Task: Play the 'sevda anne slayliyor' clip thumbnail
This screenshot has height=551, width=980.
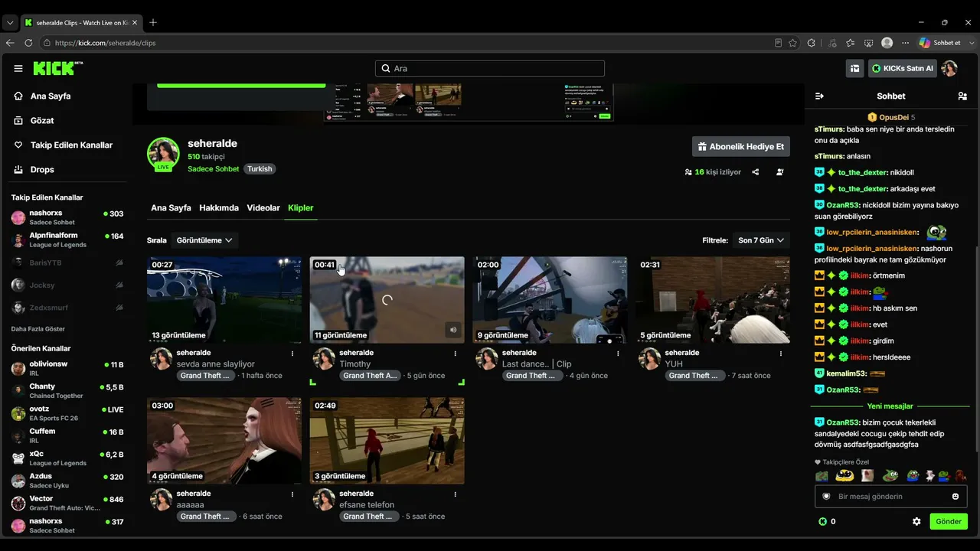Action: tap(224, 300)
